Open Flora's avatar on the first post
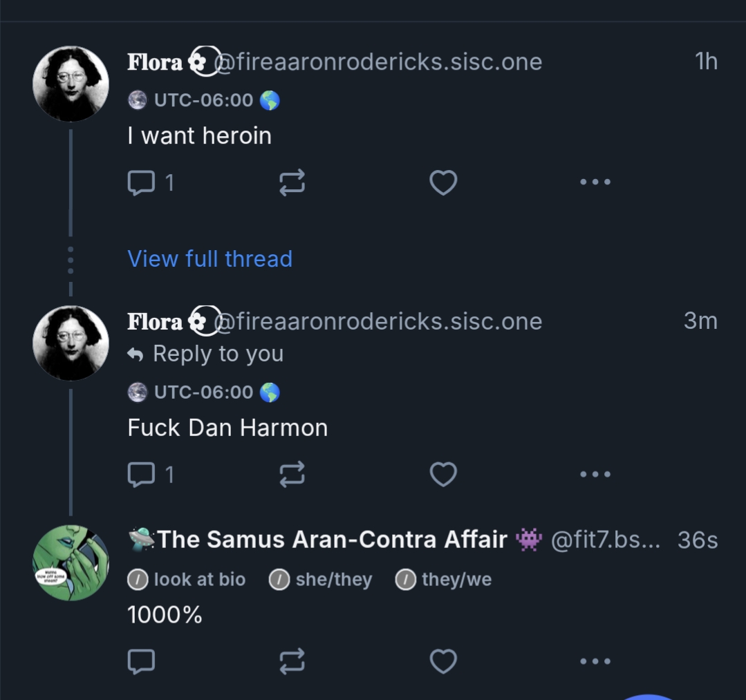Screen dimensions: 746x700 (71, 84)
